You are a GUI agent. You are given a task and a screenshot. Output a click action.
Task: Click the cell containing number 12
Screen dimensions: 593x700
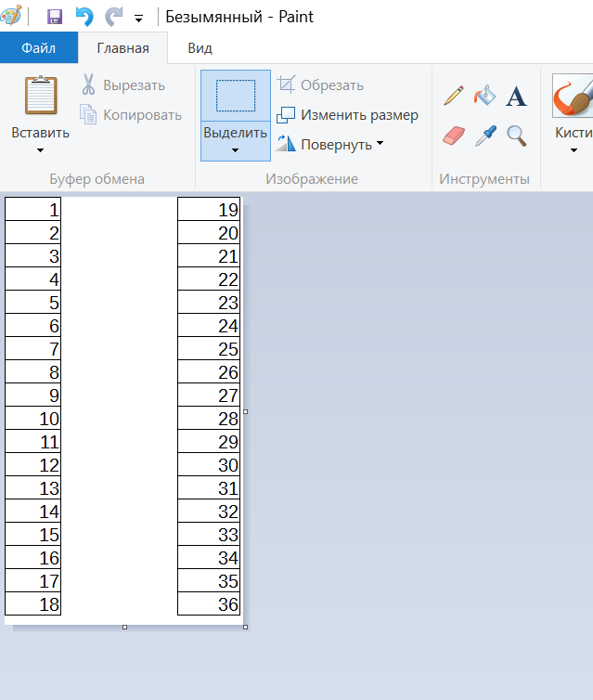(x=33, y=464)
